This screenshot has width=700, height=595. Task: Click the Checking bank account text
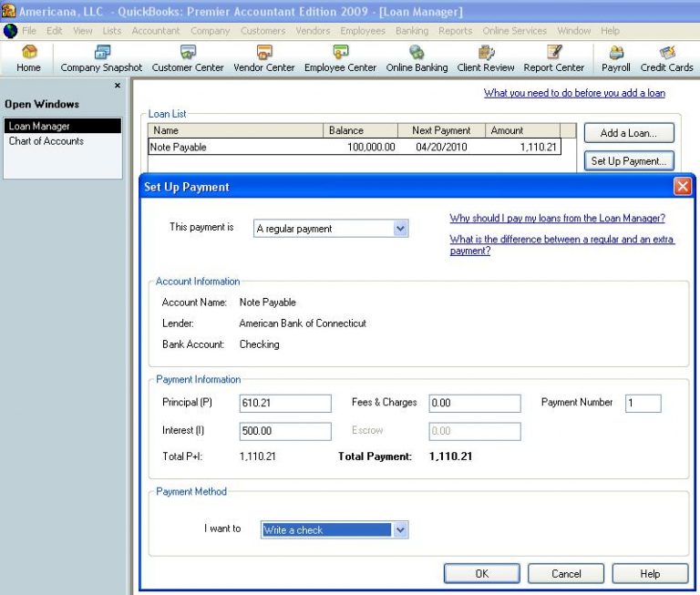click(260, 344)
